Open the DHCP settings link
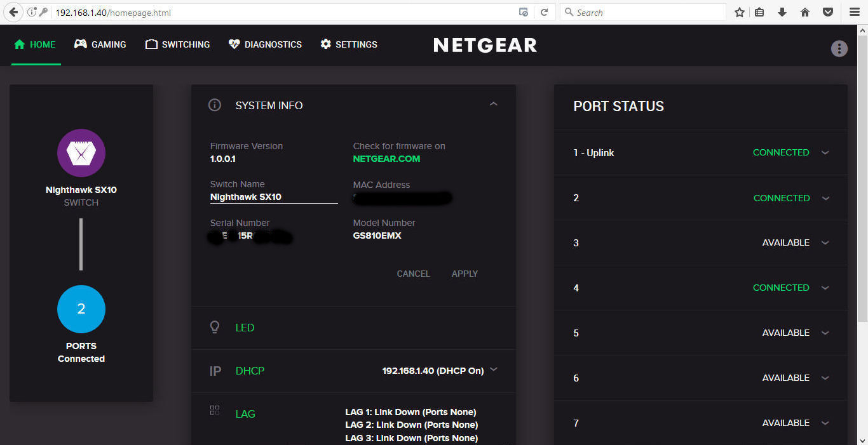This screenshot has width=868, height=445. 250,371
